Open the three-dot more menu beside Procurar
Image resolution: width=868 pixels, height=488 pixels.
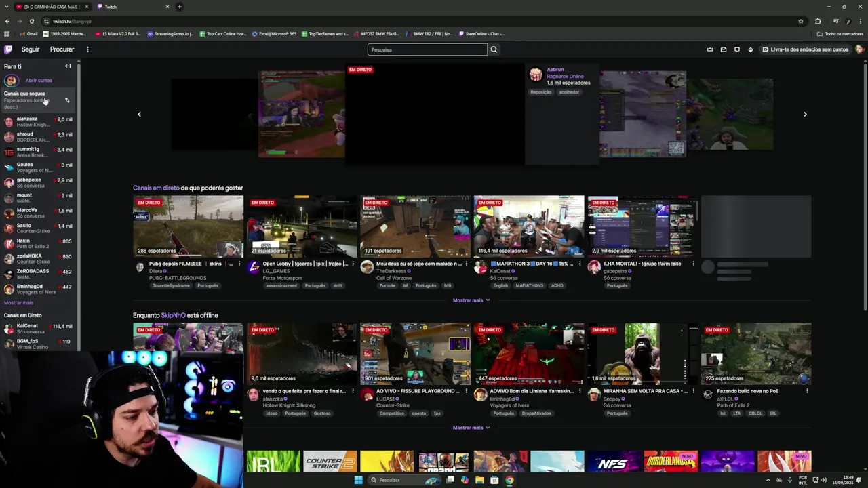(87, 49)
